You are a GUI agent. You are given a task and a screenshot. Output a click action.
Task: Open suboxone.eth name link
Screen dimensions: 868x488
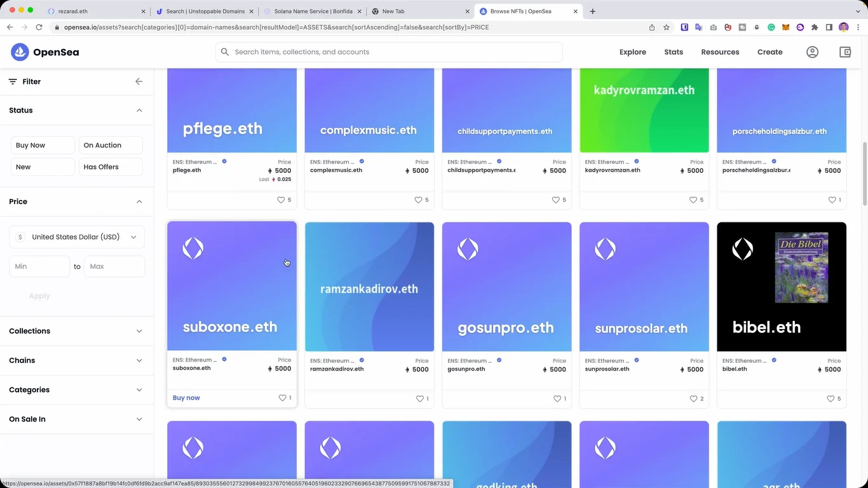(x=191, y=368)
